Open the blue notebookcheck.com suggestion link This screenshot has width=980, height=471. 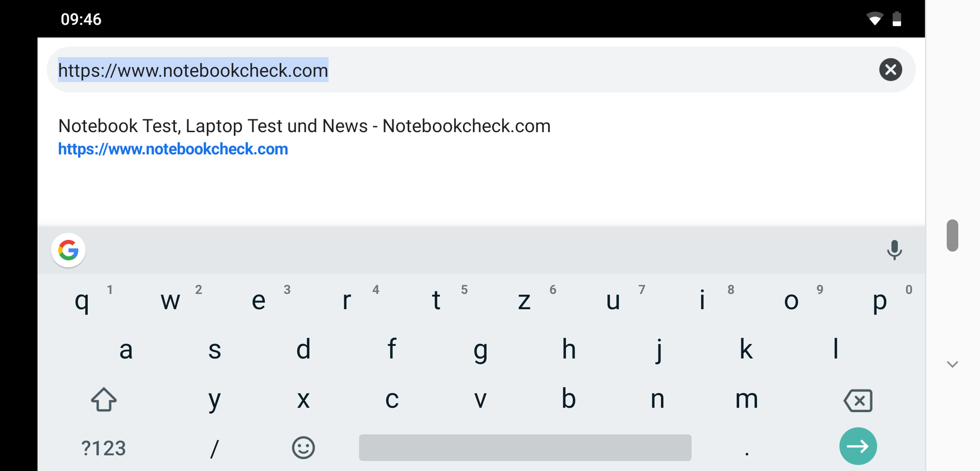[173, 149]
